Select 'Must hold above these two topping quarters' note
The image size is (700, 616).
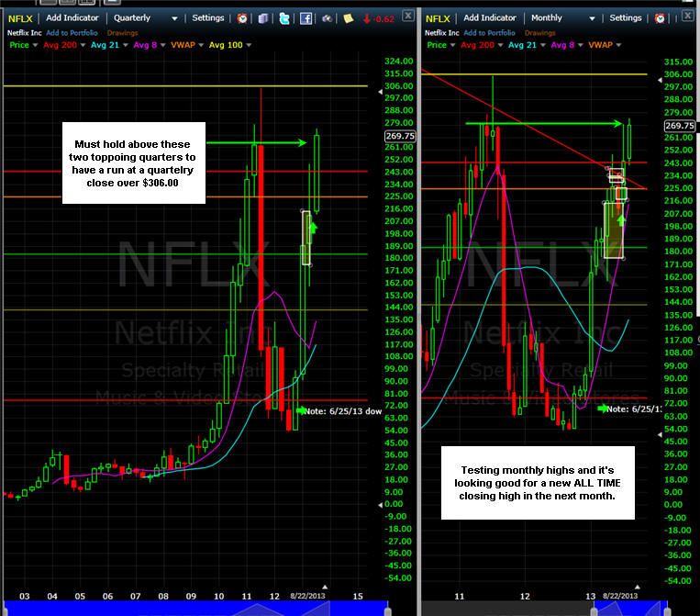coord(133,163)
